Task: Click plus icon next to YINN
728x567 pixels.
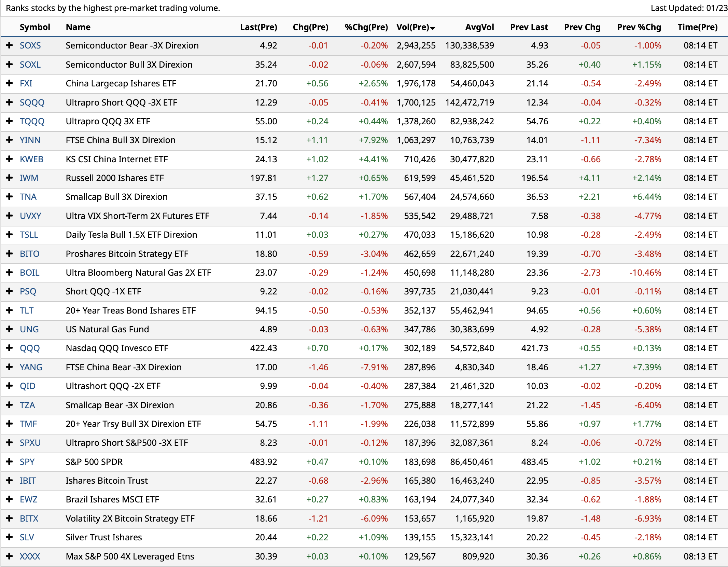Action: point(9,140)
